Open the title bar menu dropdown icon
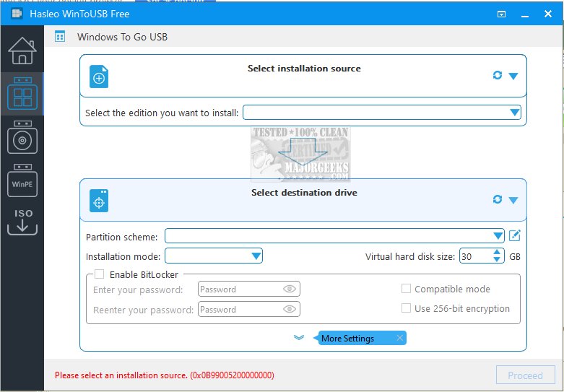Screen dimensions: 564x392 point(501,14)
